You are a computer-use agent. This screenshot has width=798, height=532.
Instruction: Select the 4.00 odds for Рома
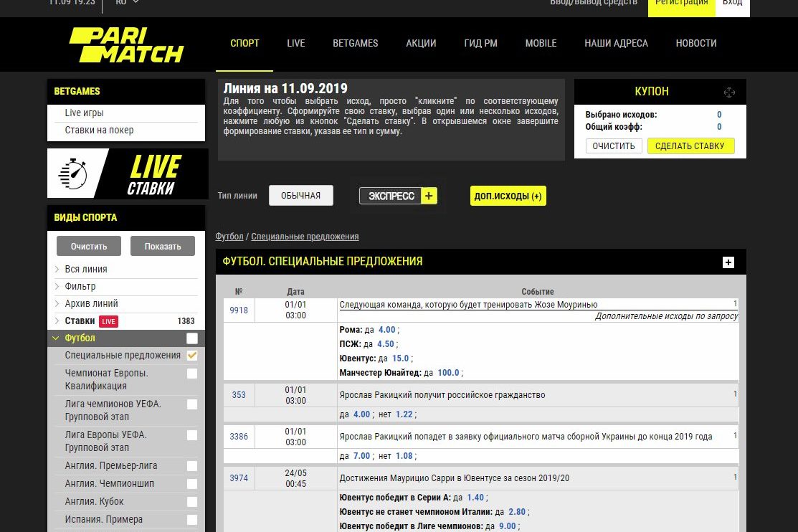click(x=386, y=330)
